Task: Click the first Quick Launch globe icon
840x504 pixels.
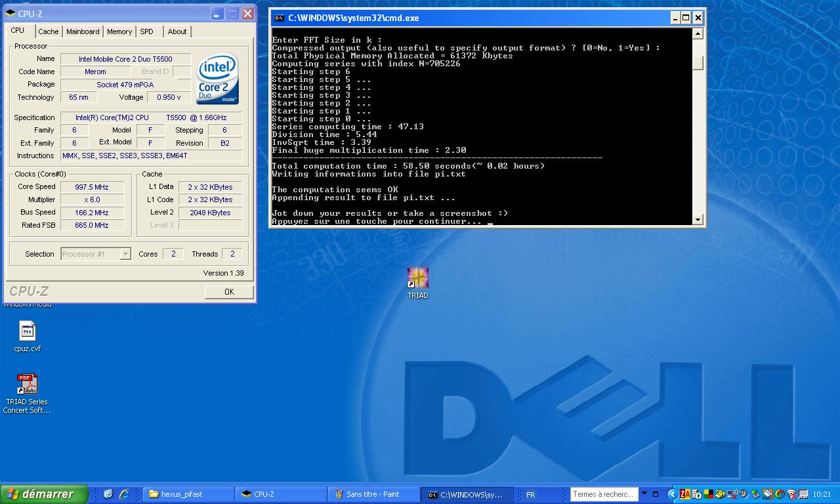Action: [x=108, y=494]
